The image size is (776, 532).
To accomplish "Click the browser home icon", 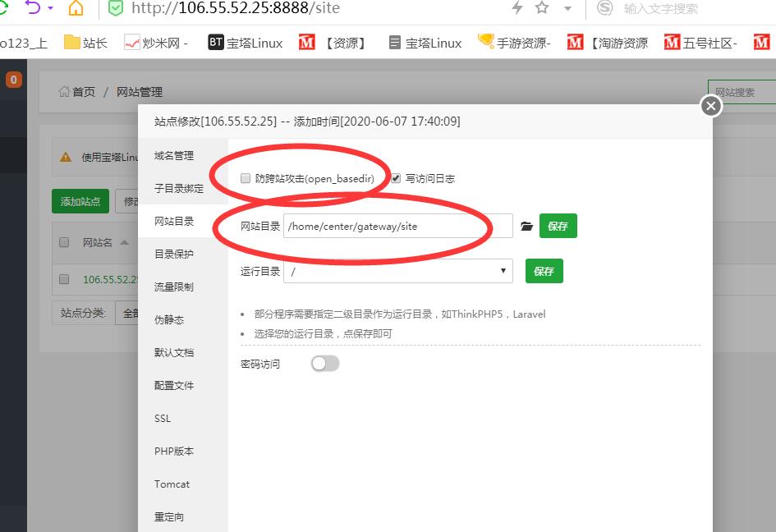I will point(76,8).
